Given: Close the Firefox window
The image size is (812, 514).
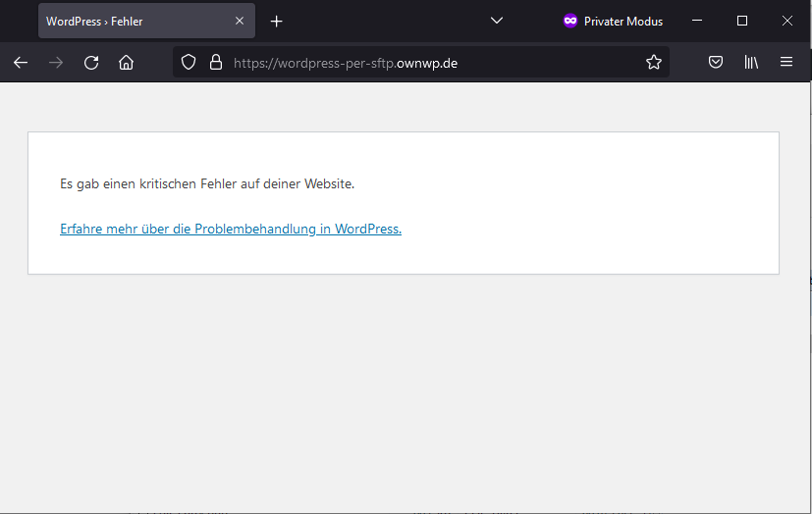Looking at the screenshot, I should tap(787, 21).
